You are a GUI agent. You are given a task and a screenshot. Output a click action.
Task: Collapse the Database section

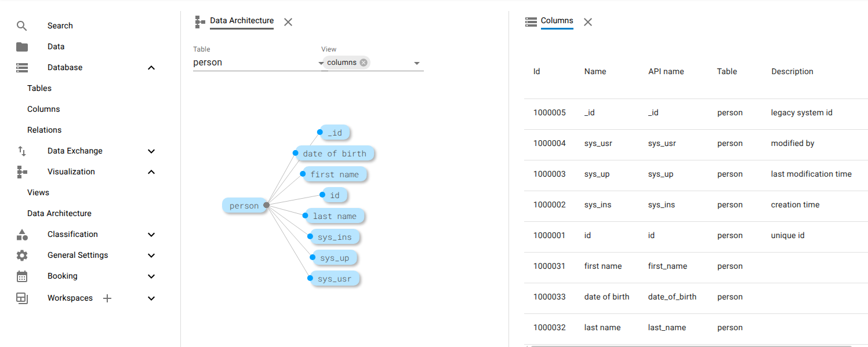(151, 68)
